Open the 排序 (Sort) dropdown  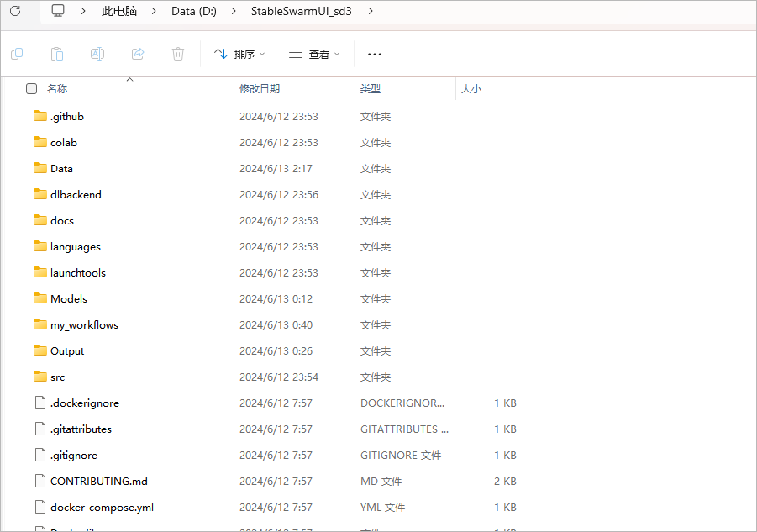coord(239,53)
